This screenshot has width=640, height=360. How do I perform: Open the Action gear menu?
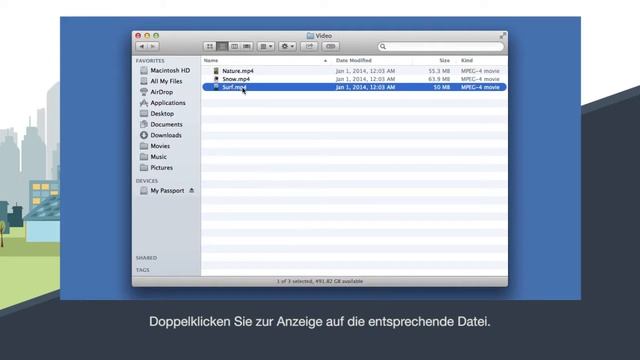(287, 47)
